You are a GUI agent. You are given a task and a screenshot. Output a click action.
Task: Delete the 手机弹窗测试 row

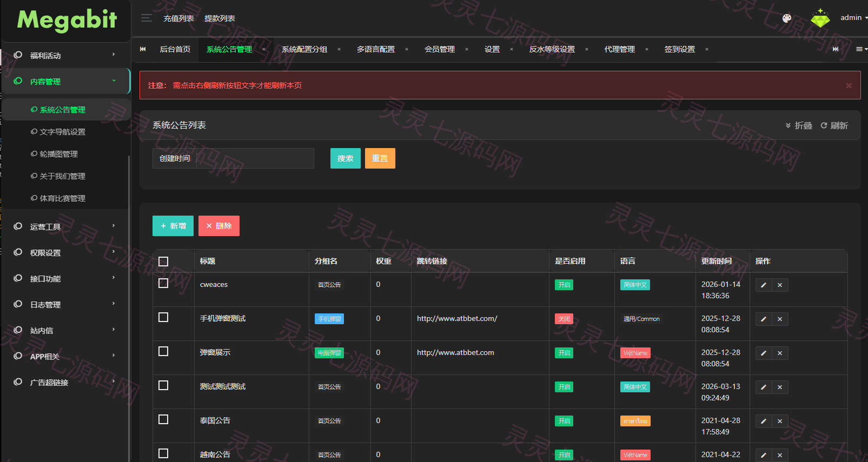click(x=780, y=319)
